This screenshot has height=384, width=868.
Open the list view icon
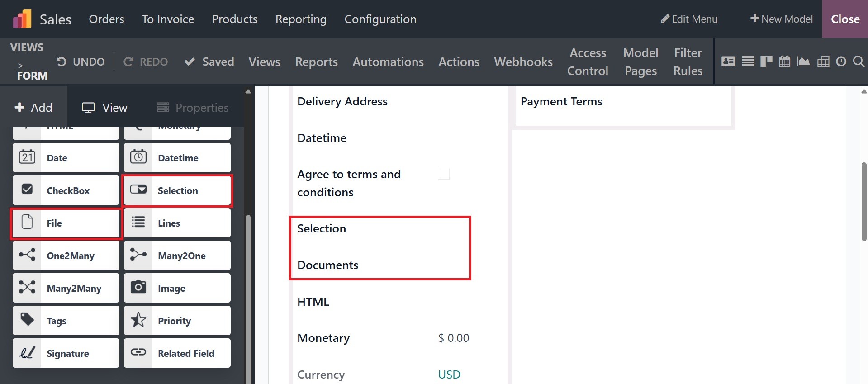(x=748, y=62)
